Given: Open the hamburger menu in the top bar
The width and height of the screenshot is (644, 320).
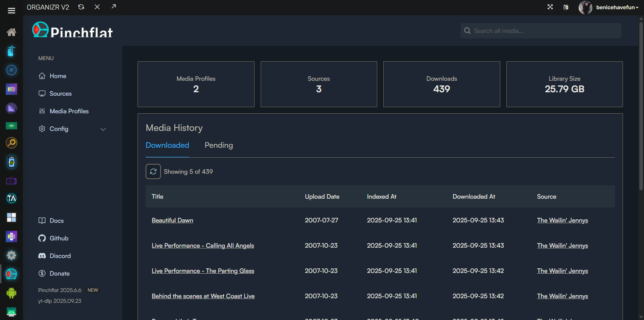Looking at the screenshot, I should click(x=11, y=11).
